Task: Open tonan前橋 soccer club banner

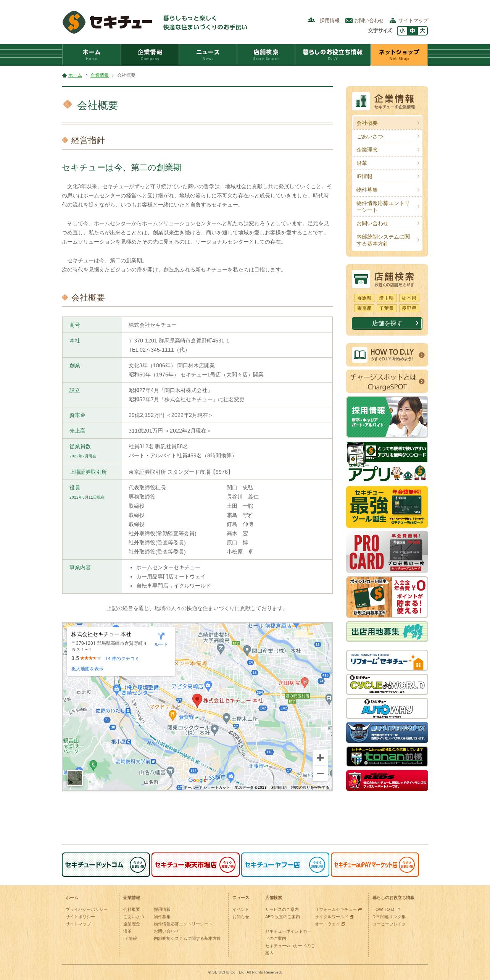Action: click(387, 756)
